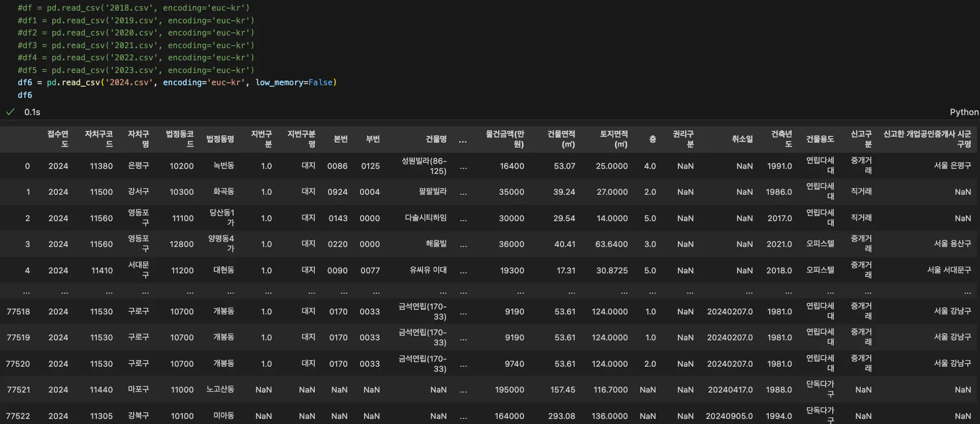The image size is (980, 424).
Task: Select the 건물면적(㎡) column header
Action: 561,139
